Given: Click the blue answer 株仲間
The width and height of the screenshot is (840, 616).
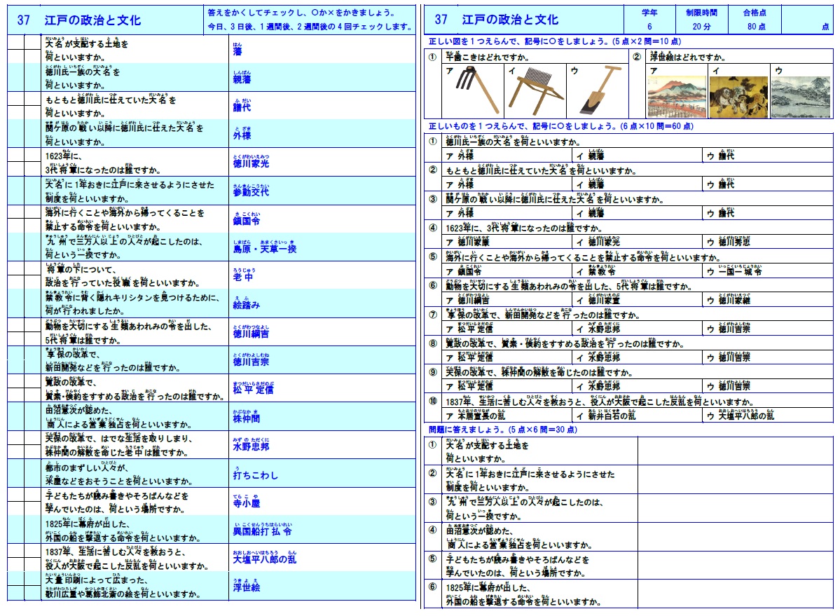Looking at the screenshot, I should click(247, 417).
